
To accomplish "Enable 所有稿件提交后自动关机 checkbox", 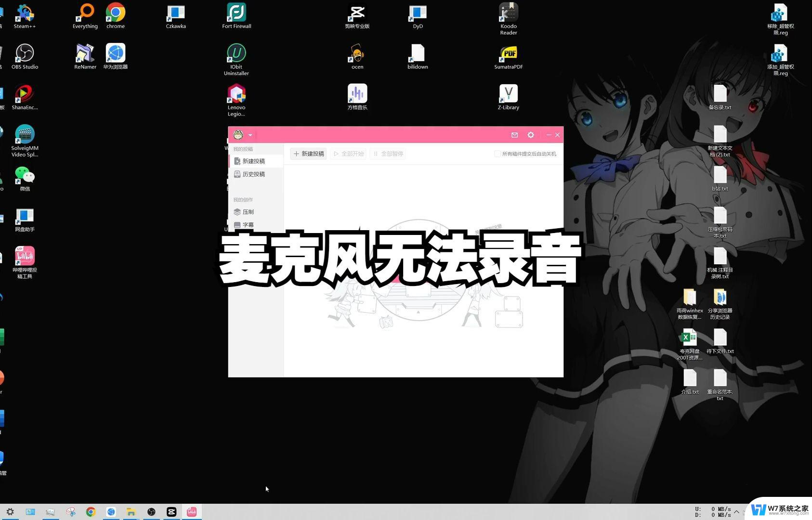I will pyautogui.click(x=498, y=154).
